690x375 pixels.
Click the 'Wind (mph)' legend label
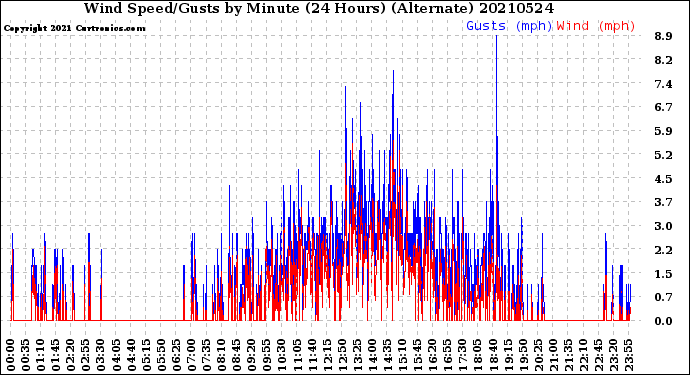596,26
